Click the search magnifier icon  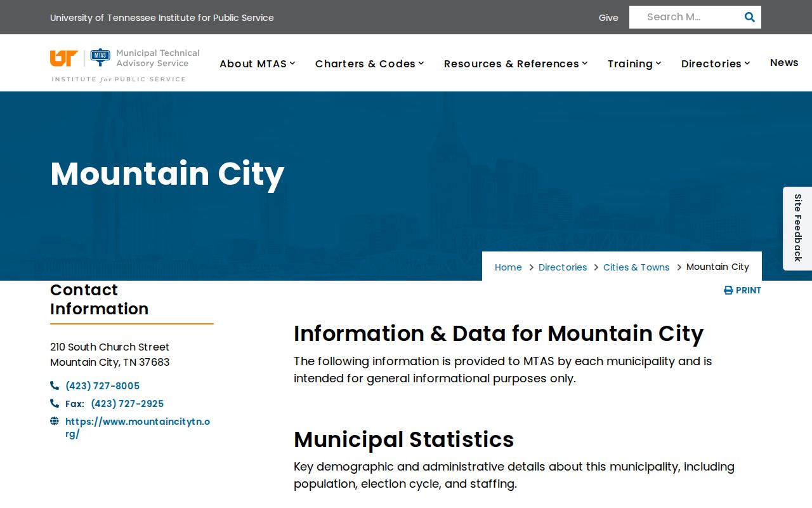(749, 17)
